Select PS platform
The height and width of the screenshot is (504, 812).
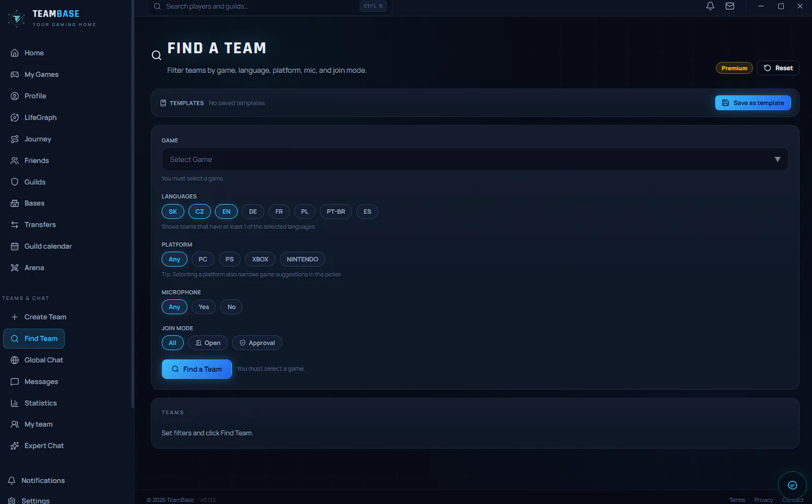229,259
